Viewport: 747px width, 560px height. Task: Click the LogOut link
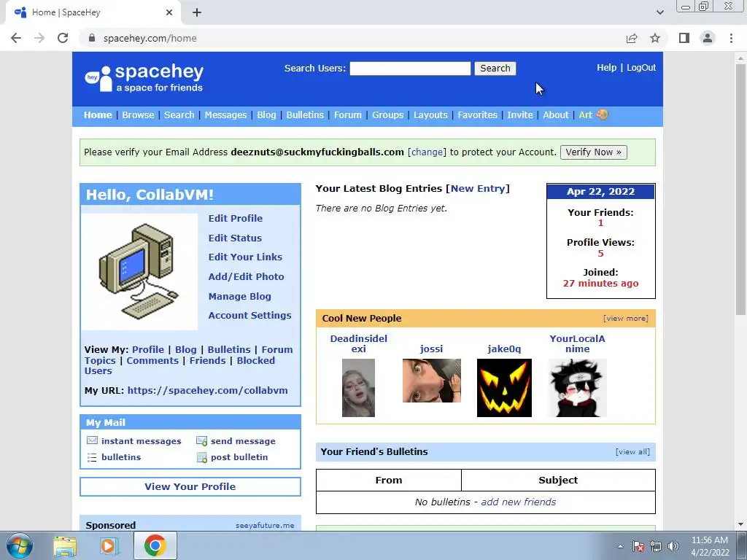pos(641,68)
